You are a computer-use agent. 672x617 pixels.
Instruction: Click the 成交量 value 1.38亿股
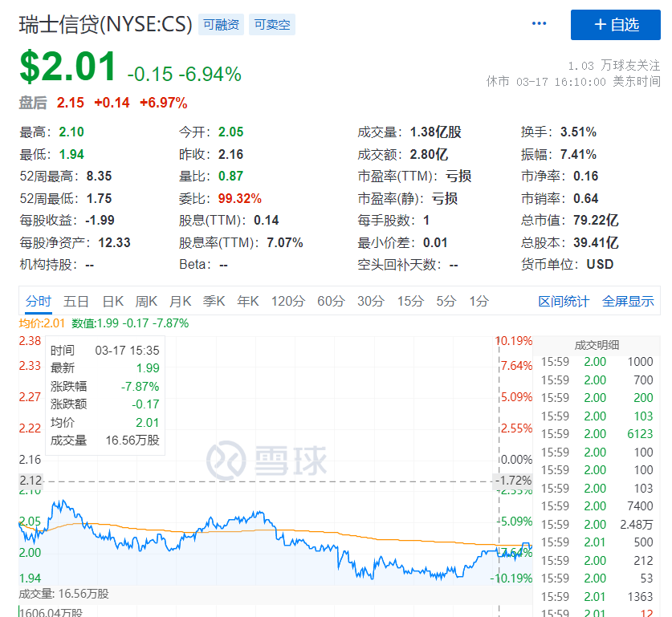pyautogui.click(x=435, y=132)
